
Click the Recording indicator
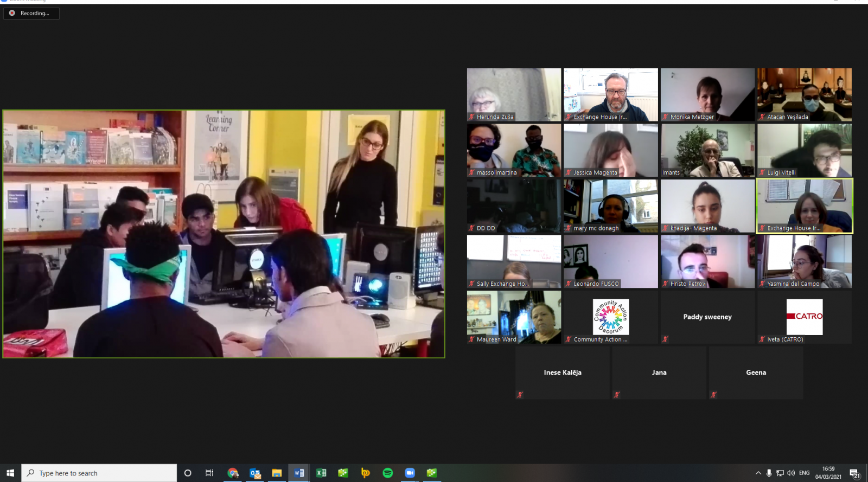pyautogui.click(x=31, y=13)
